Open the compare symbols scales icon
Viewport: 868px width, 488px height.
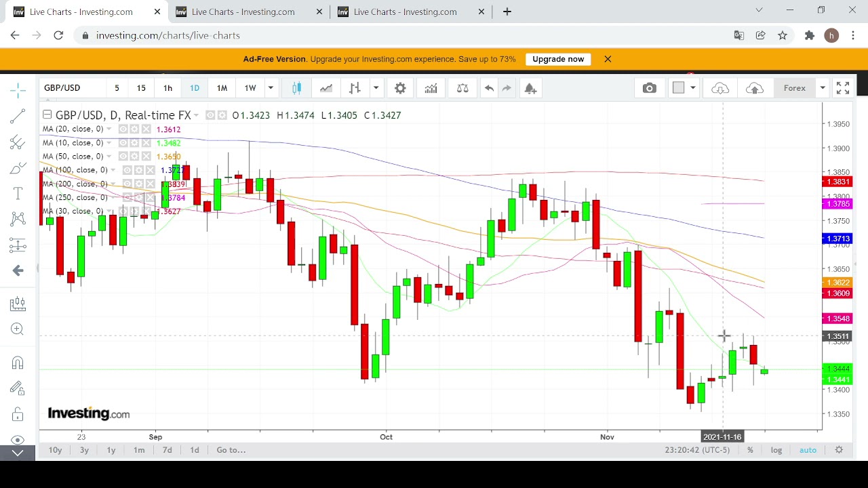click(462, 88)
